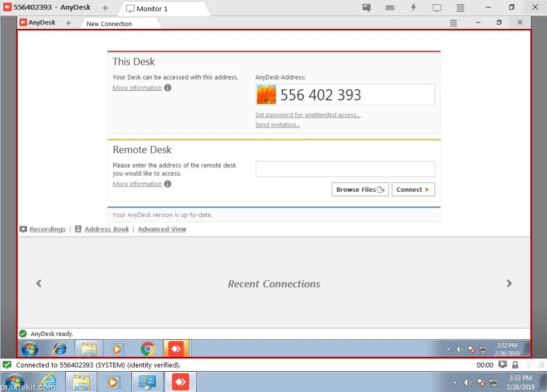This screenshot has height=392, width=547.
Task: Click the right arrow of Recent Connections
Action: coord(509,283)
